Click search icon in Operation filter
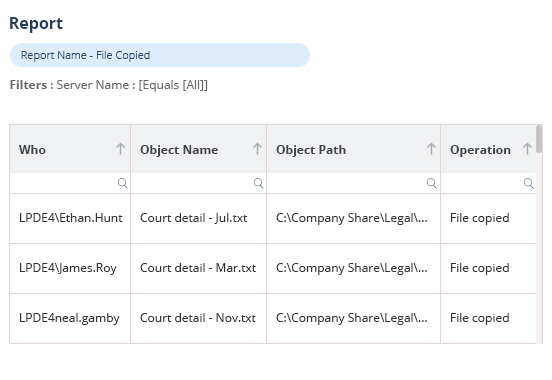Image resolution: width=552 pixels, height=380 pixels. click(528, 183)
